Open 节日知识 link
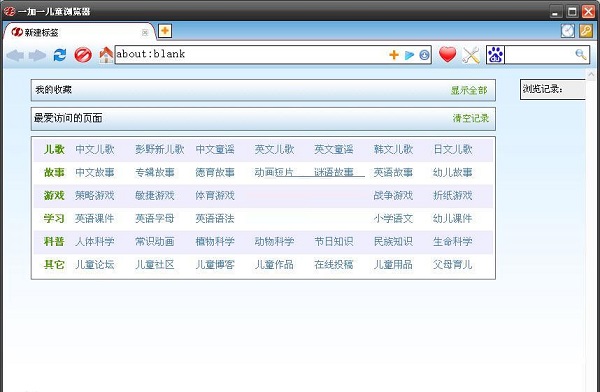 [334, 241]
